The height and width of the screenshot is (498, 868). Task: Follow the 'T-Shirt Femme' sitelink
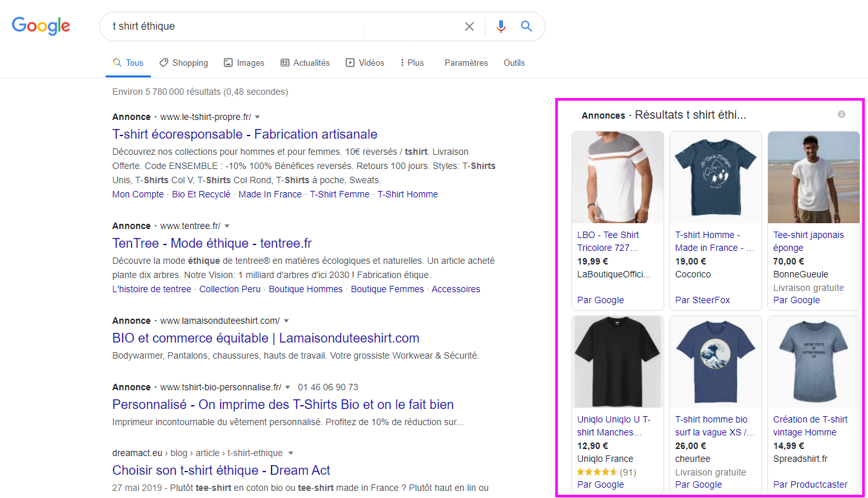coord(340,194)
